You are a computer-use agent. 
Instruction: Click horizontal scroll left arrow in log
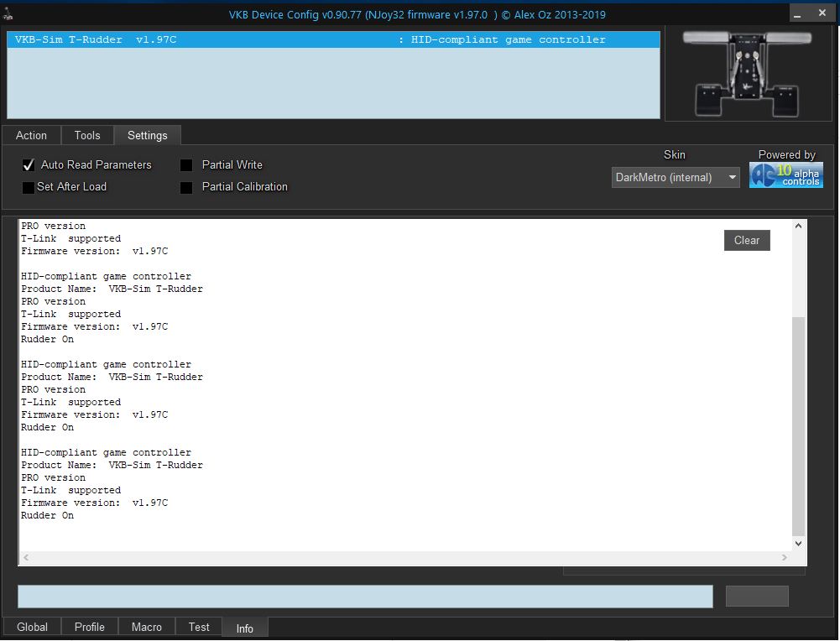click(26, 557)
